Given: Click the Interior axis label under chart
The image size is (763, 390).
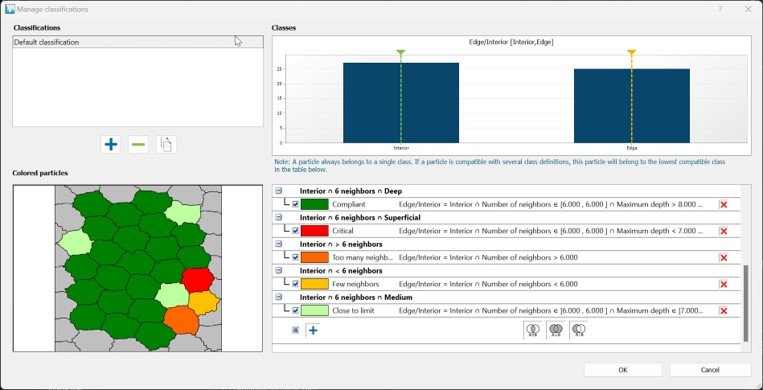Looking at the screenshot, I should click(400, 148).
